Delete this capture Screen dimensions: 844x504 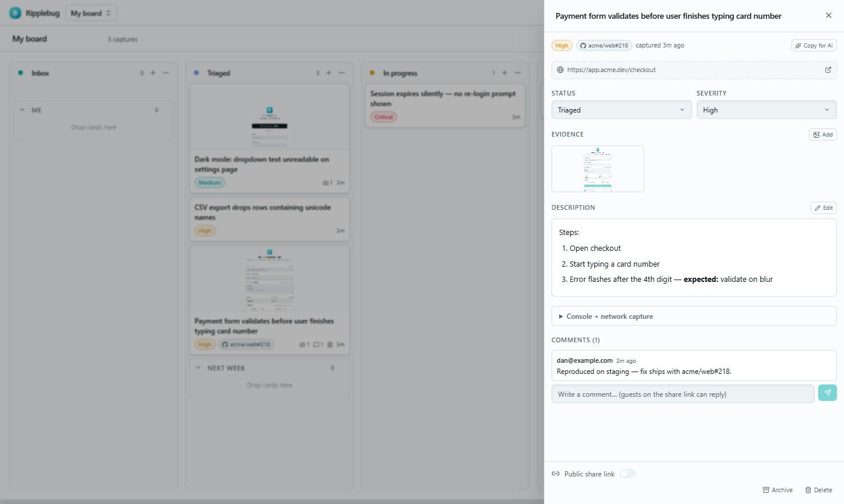pos(819,490)
